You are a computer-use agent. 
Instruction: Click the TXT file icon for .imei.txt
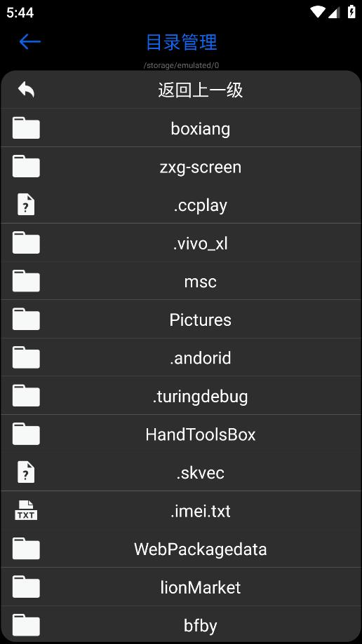coord(26,510)
